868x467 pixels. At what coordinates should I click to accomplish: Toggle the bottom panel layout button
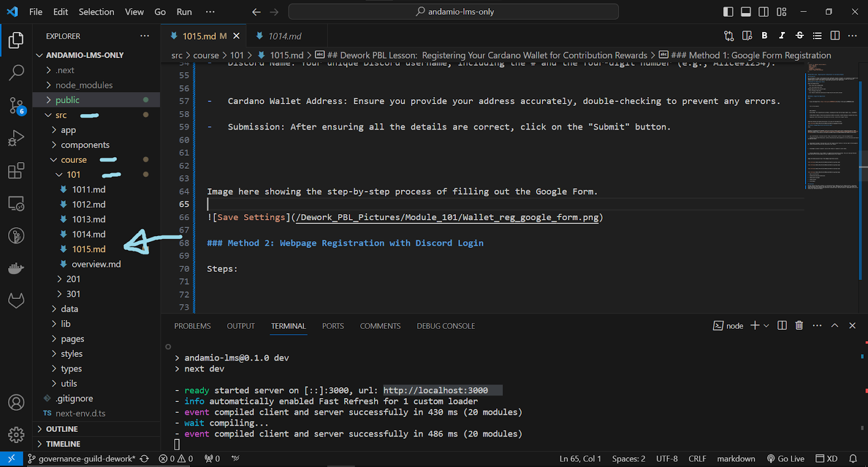pos(746,12)
